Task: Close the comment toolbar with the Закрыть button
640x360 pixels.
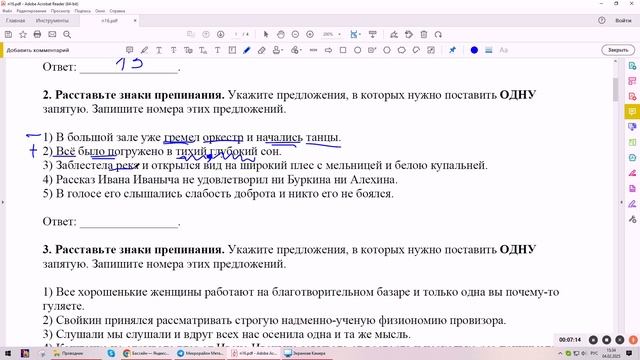Action: tap(618, 50)
